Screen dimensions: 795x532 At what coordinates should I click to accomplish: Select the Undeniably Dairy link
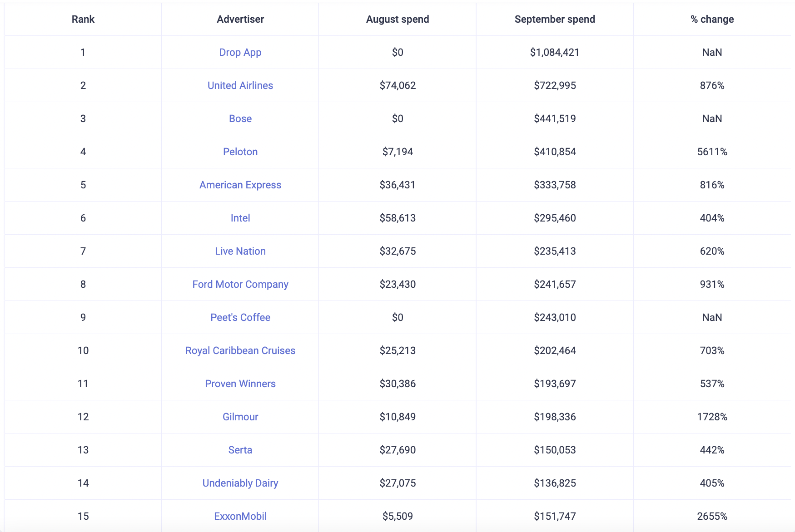[240, 483]
